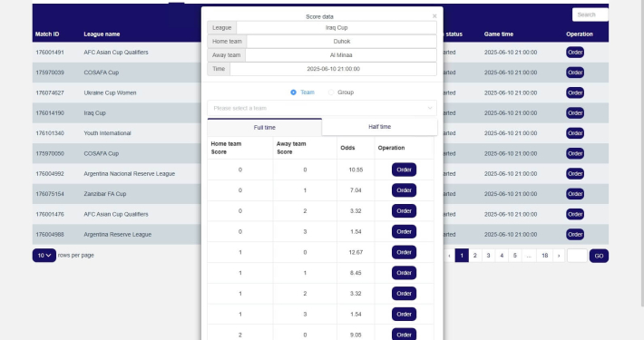This screenshot has width=644, height=340.
Task: Close the Score data dialog
Action: click(x=434, y=16)
